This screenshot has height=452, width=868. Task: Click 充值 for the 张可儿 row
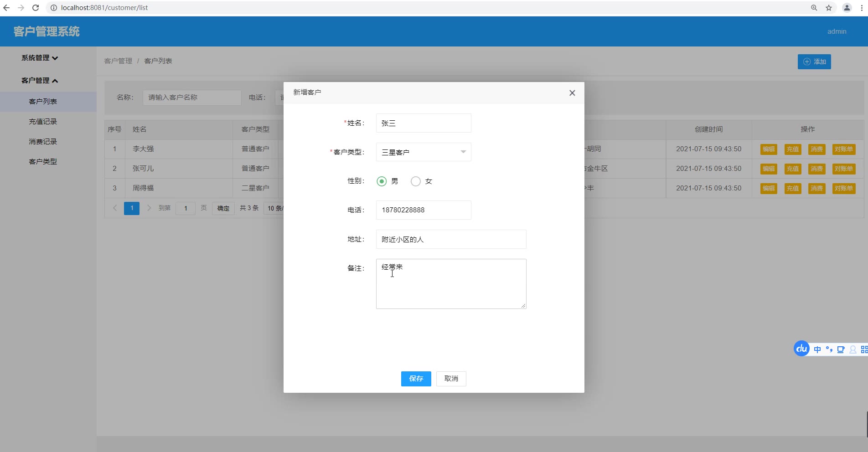(793, 169)
